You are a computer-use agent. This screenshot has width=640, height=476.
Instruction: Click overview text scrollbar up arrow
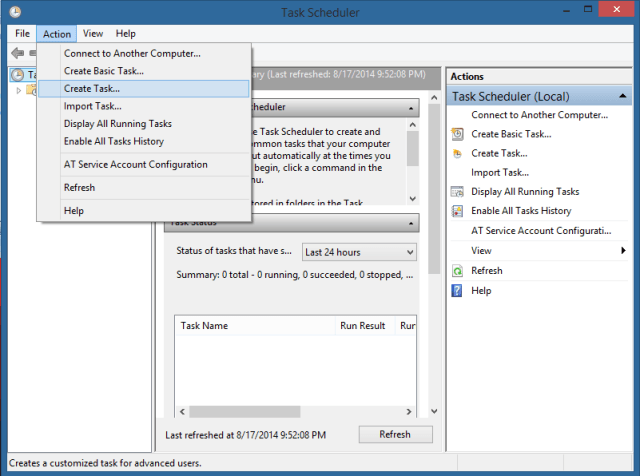[413, 125]
